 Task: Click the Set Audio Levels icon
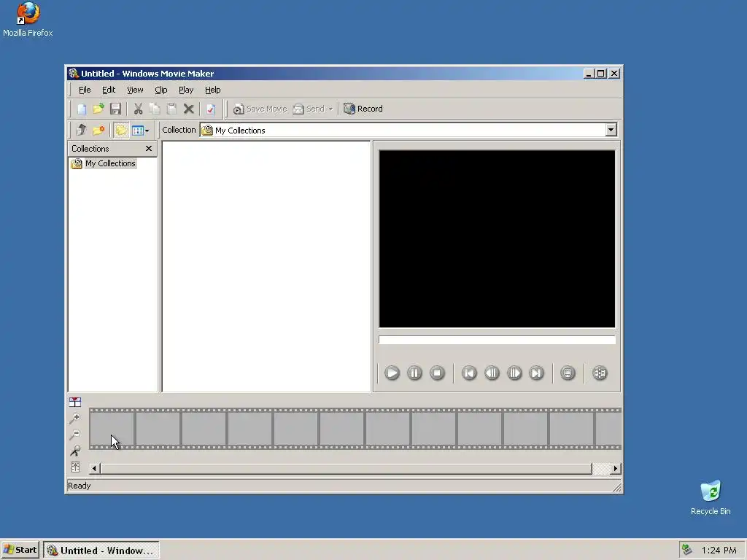coord(75,467)
